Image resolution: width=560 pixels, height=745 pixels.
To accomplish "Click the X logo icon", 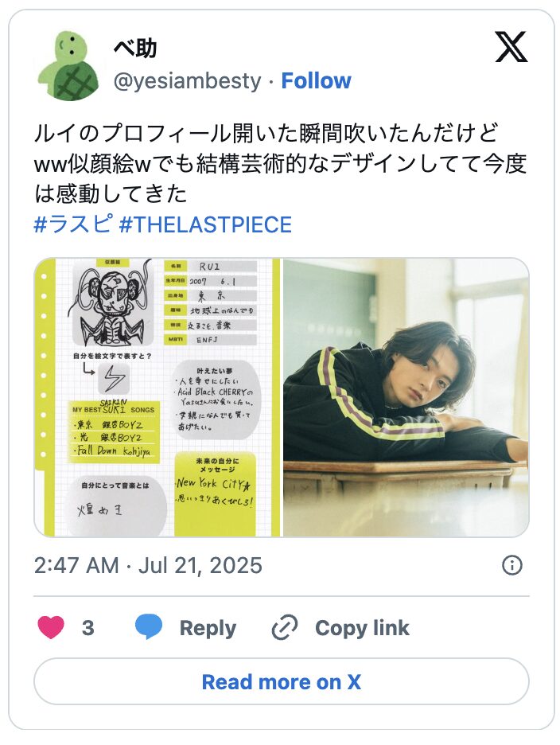I will (x=511, y=47).
